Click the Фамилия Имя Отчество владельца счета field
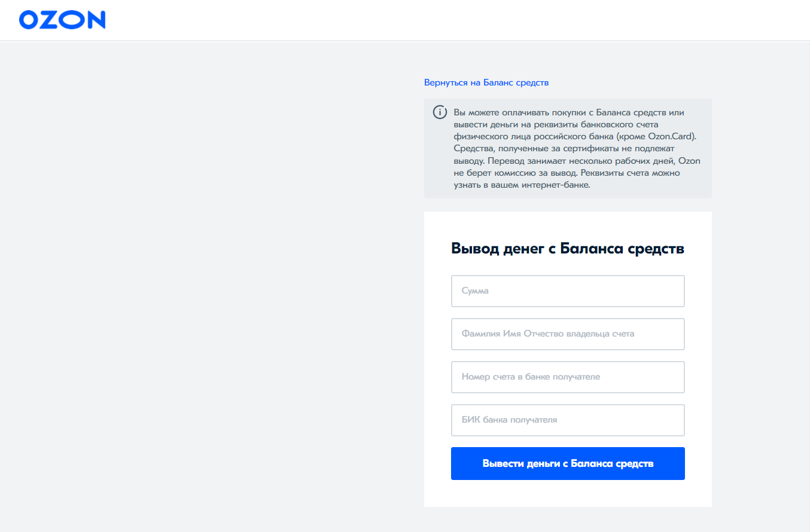 point(568,334)
